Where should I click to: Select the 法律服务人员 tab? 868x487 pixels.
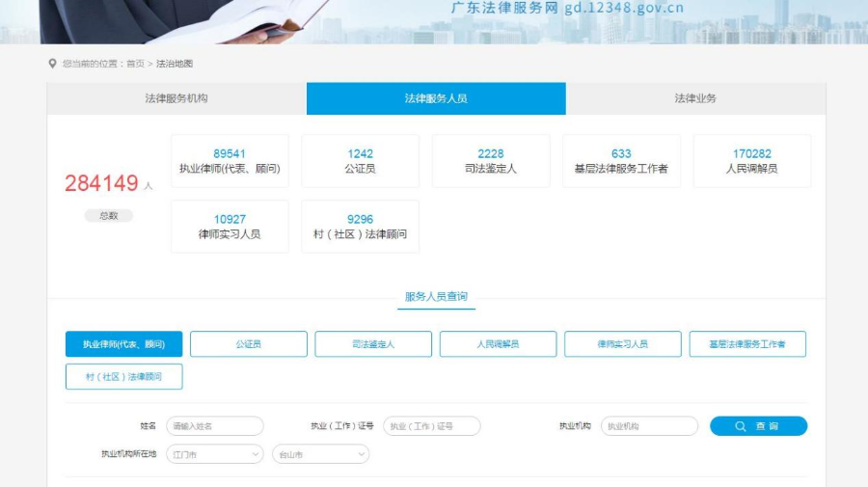click(436, 98)
